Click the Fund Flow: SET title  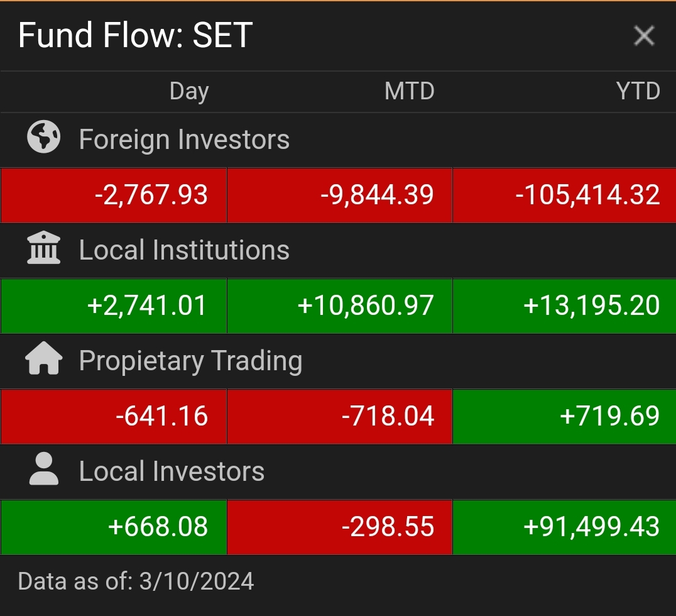[x=135, y=35]
